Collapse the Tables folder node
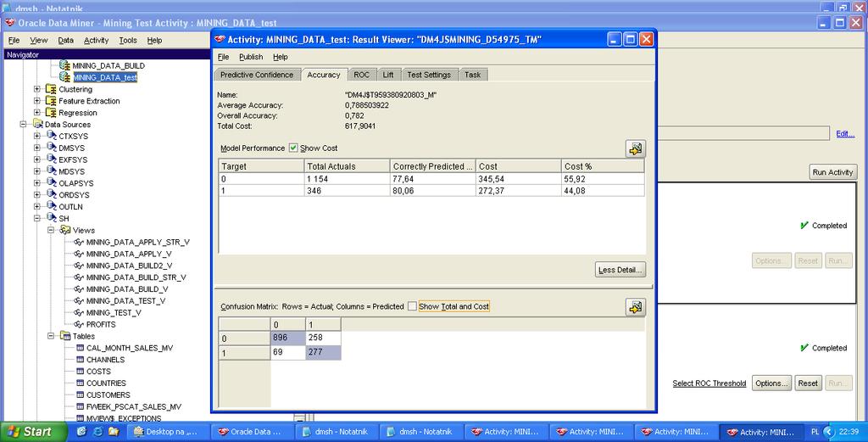Viewport: 868px width, 442px height. tap(50, 336)
